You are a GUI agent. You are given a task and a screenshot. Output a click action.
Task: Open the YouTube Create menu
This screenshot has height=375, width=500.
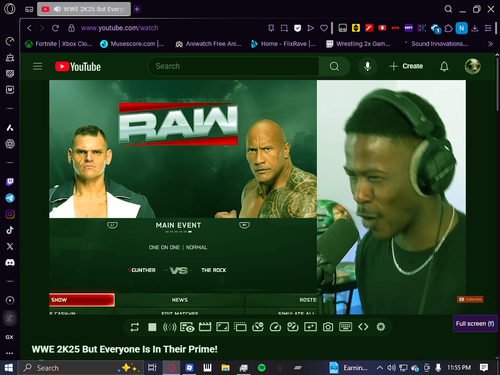pyautogui.click(x=406, y=66)
